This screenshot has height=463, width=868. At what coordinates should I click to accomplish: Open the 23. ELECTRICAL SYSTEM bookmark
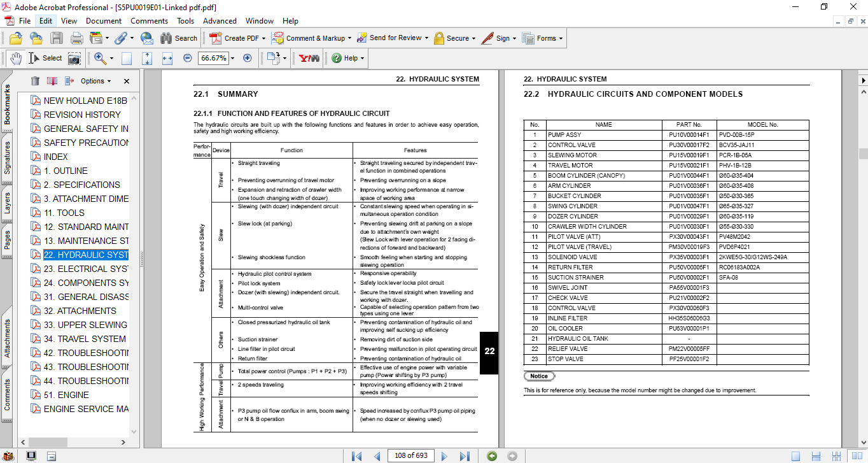point(86,269)
